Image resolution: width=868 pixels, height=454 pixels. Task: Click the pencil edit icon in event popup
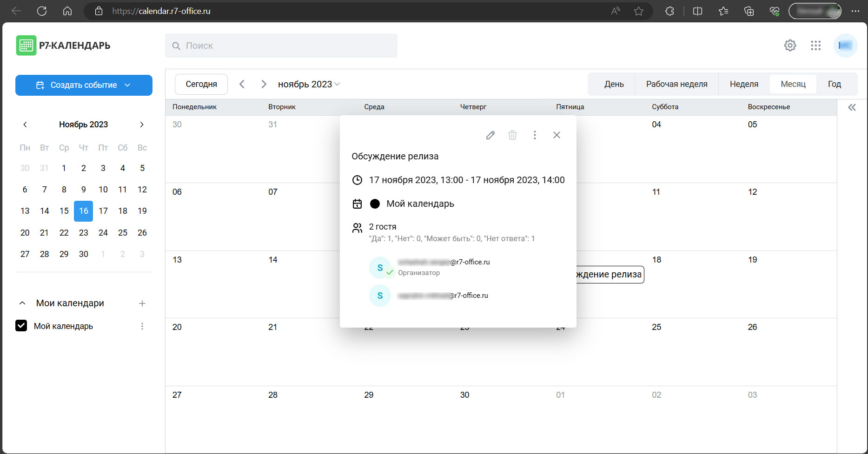pyautogui.click(x=490, y=135)
